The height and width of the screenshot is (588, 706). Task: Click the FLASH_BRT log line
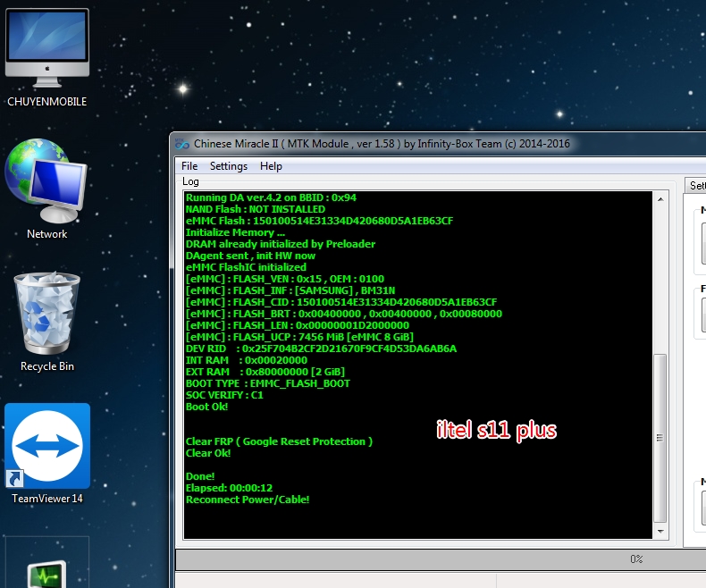point(343,314)
